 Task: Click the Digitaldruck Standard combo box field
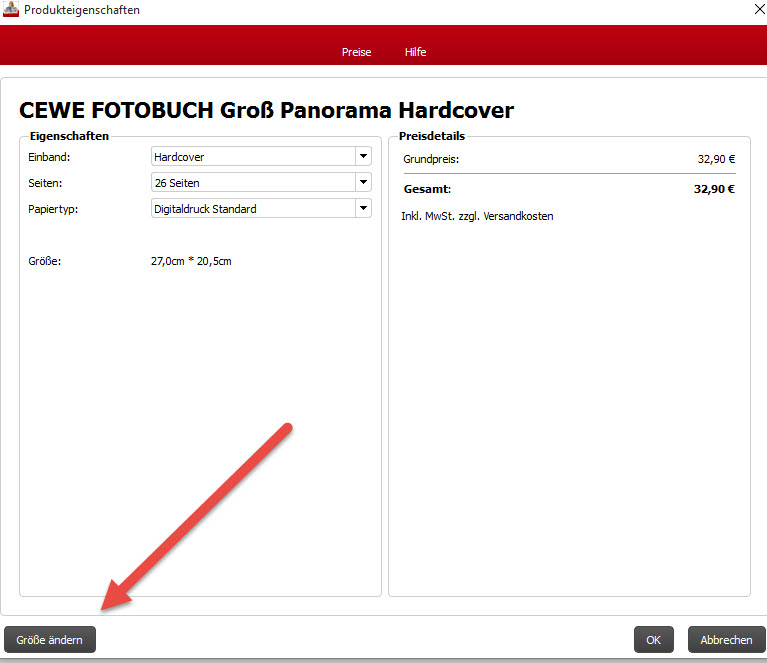pyautogui.click(x=261, y=208)
